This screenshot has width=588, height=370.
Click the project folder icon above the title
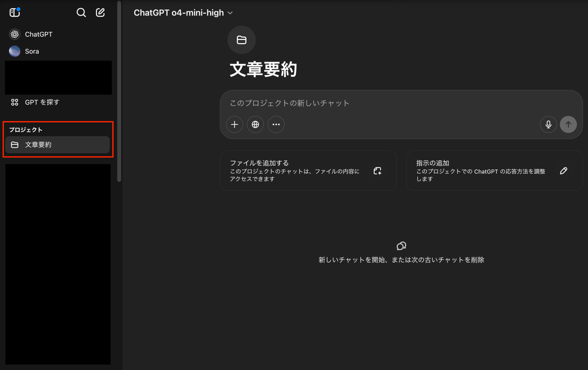point(241,40)
